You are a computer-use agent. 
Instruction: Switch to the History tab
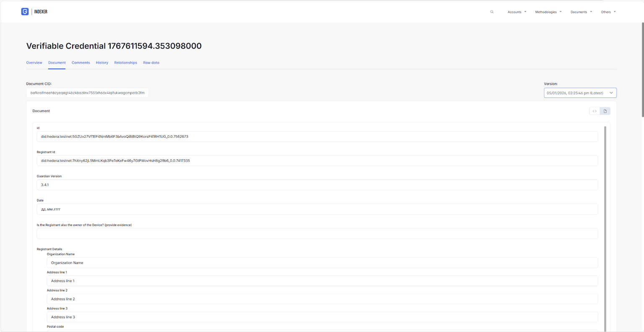[x=102, y=63]
